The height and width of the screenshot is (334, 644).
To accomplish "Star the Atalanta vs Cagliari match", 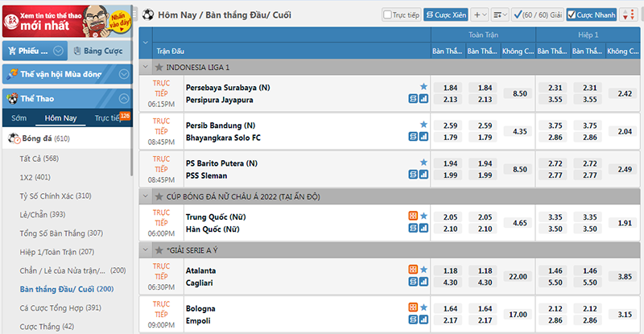I will pyautogui.click(x=423, y=270).
